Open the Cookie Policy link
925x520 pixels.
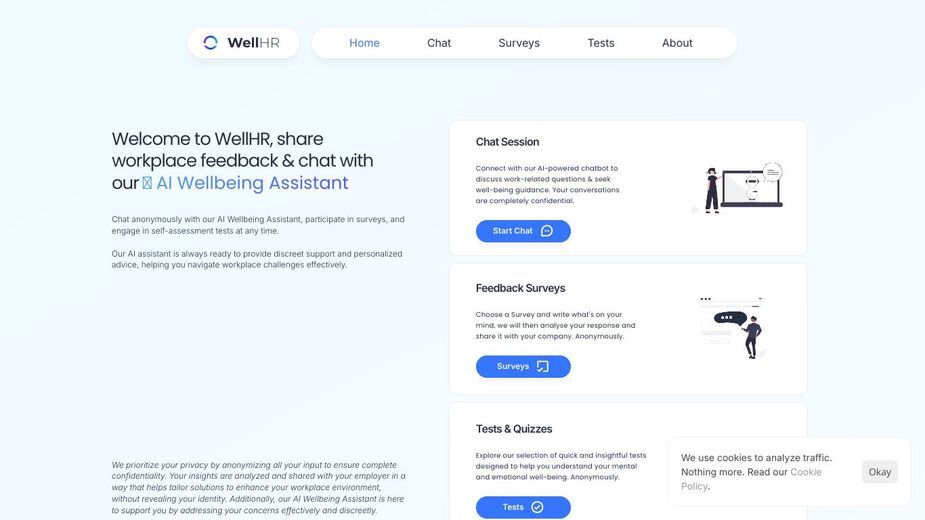pyautogui.click(x=751, y=479)
